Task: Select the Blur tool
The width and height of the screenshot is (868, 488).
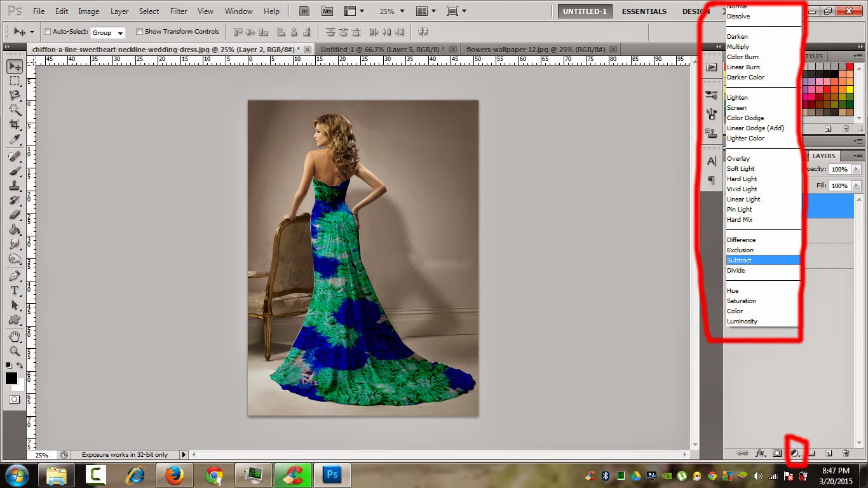Action: point(14,244)
